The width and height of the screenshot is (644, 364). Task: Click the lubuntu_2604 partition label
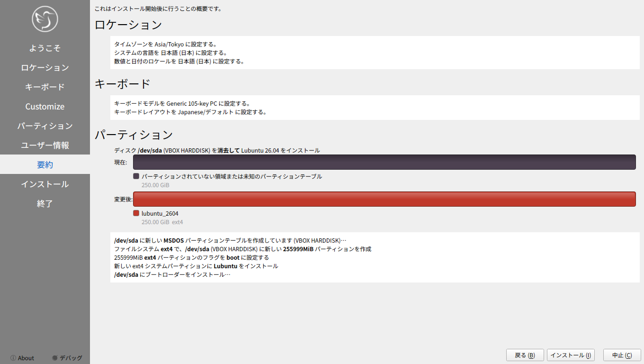[160, 213]
